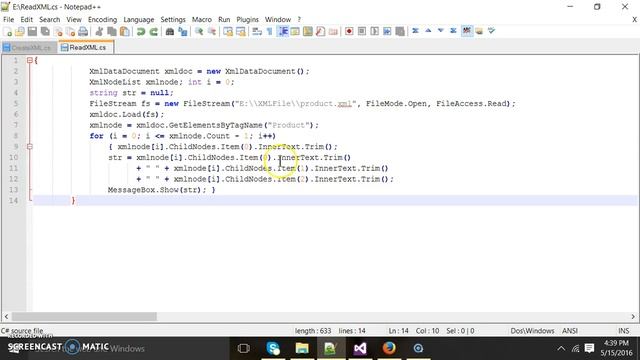The image size is (640, 360).
Task: Redo the edit via green Redo arrow
Action: 153,31
